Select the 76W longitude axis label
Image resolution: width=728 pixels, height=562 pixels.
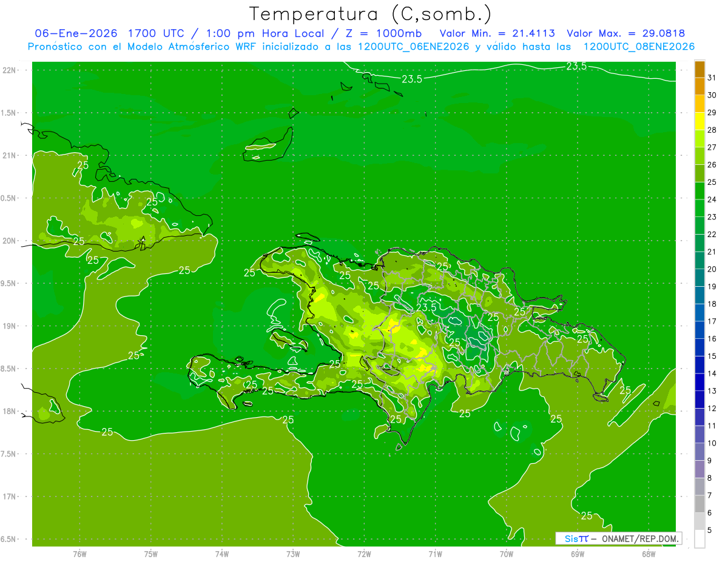79,554
